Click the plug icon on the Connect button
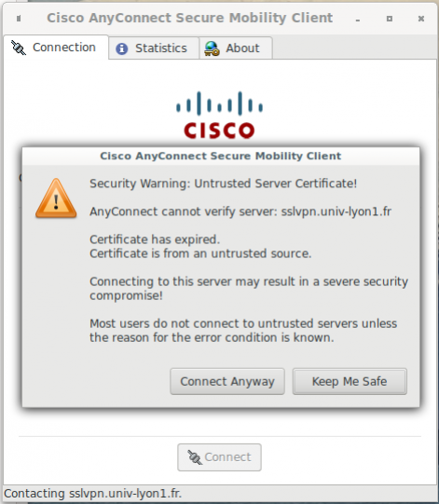 coord(195,457)
